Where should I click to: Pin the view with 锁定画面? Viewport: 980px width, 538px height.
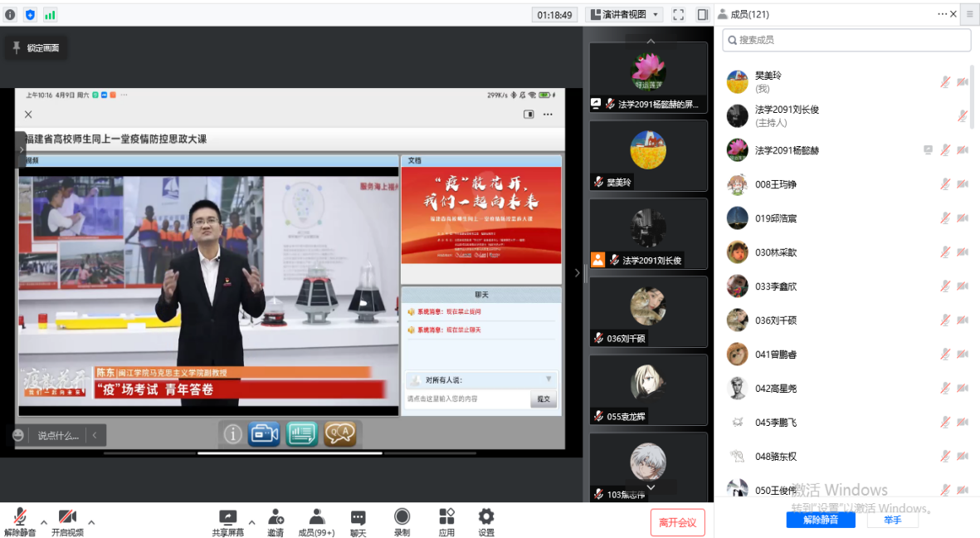click(36, 48)
